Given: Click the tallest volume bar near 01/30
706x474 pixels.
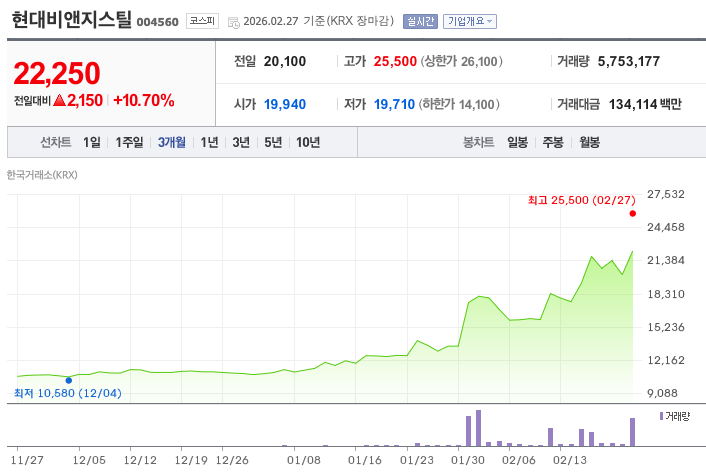Looking at the screenshot, I should [x=478, y=428].
